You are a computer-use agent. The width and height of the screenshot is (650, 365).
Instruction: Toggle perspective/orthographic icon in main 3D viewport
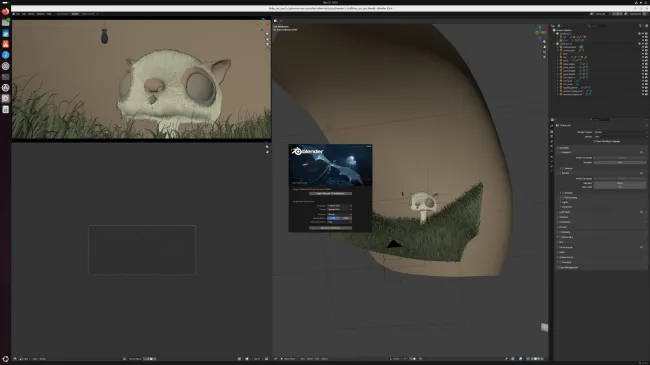tap(545, 57)
